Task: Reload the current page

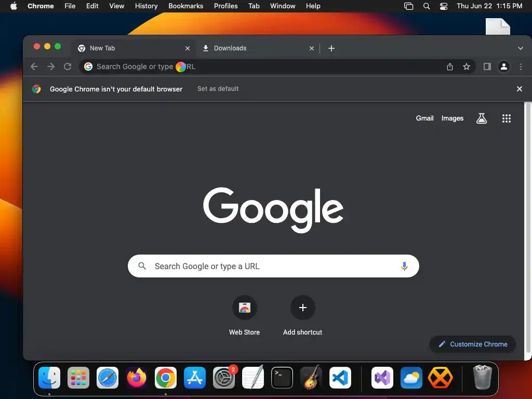Action: (68, 66)
